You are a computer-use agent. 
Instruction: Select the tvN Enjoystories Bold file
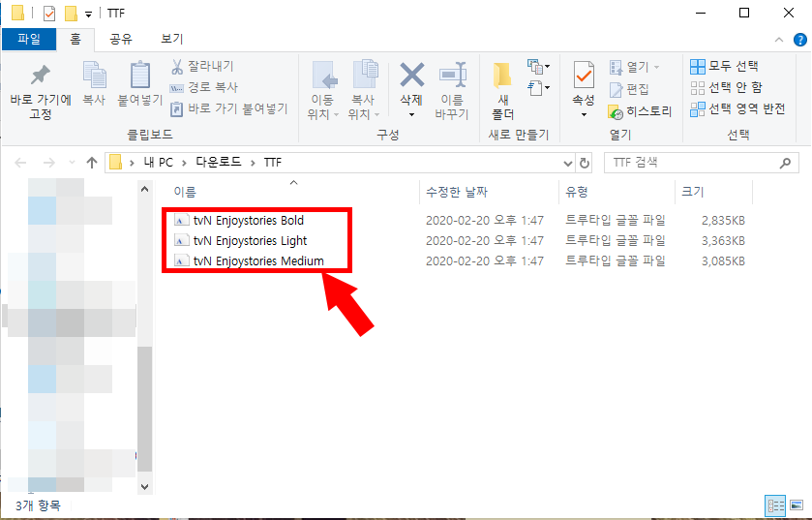pyautogui.click(x=248, y=220)
